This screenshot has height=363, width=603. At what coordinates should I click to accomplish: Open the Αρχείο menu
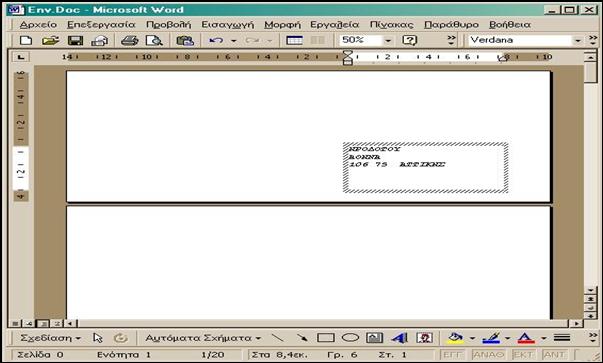38,25
